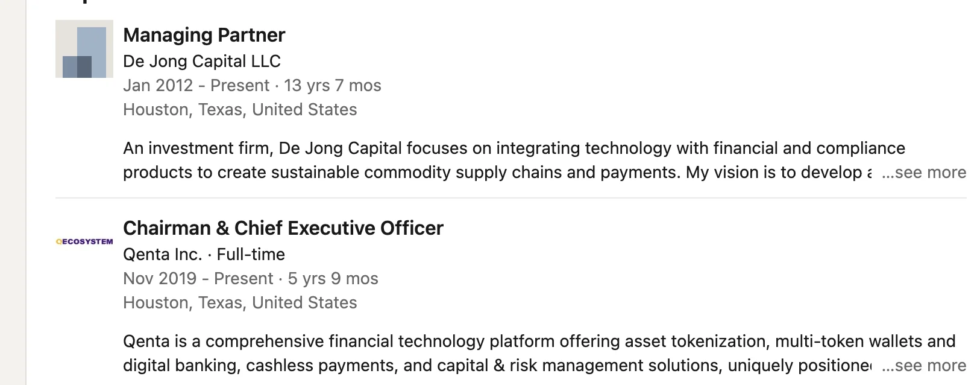980x385 pixels.
Task: Click the Full-time employment type label
Action: pyautogui.click(x=251, y=254)
